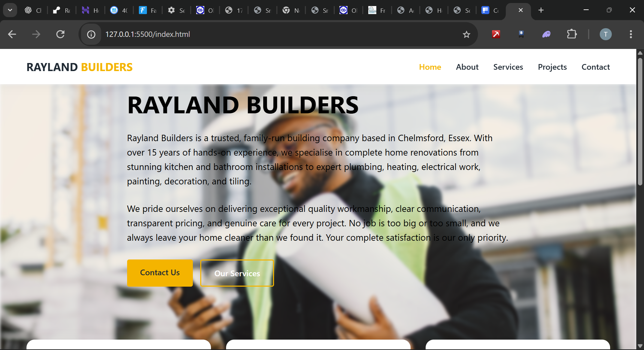Open the red arrow extension
644x350 pixels.
pyautogui.click(x=496, y=34)
